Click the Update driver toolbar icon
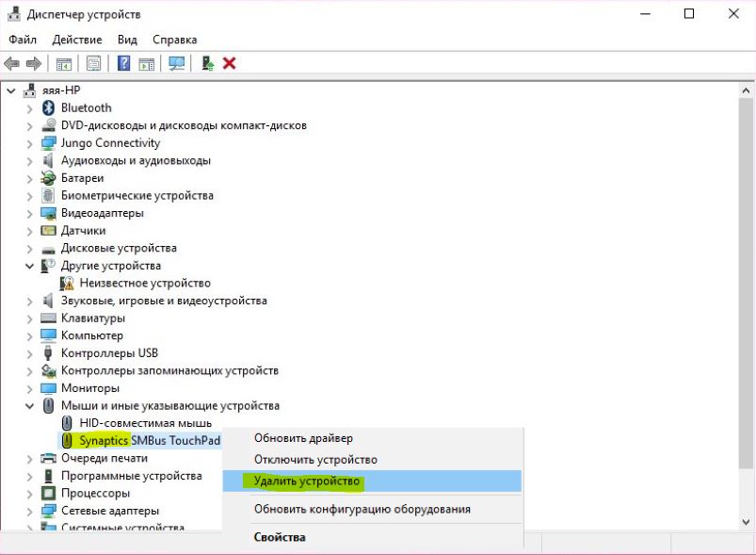 pyautogui.click(x=208, y=63)
